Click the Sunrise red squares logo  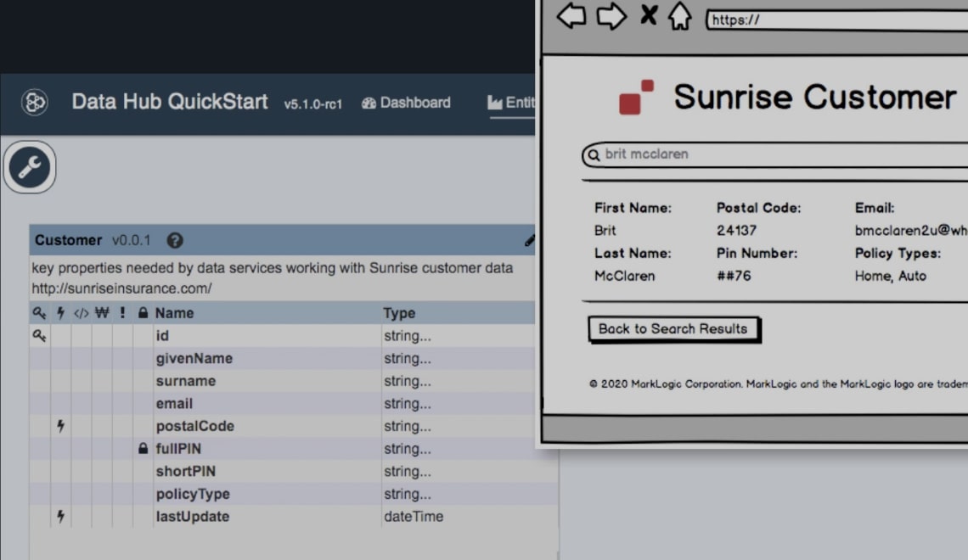coord(637,97)
